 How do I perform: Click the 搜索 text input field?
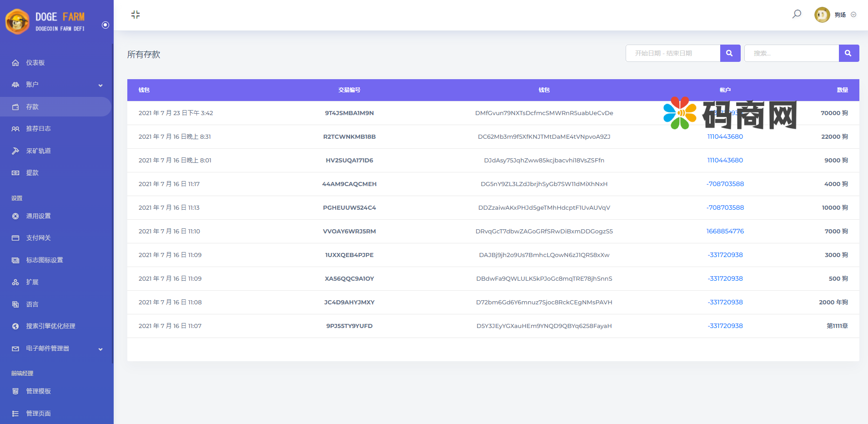point(791,53)
